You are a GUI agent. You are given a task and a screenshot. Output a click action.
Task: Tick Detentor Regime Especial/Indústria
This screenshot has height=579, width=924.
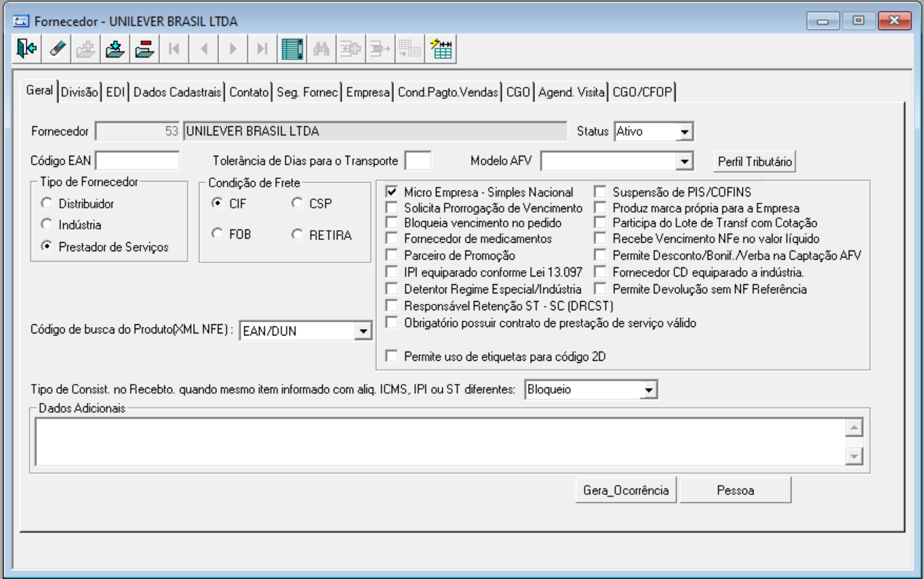(x=392, y=288)
